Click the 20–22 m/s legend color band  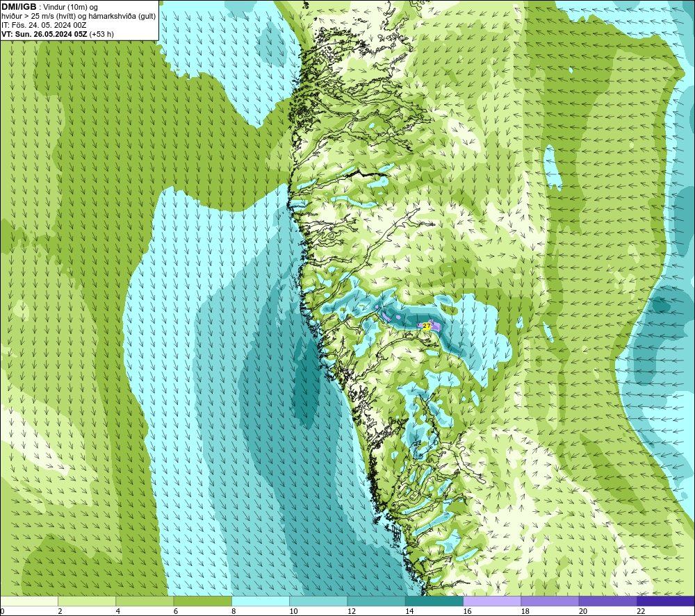click(x=607, y=601)
